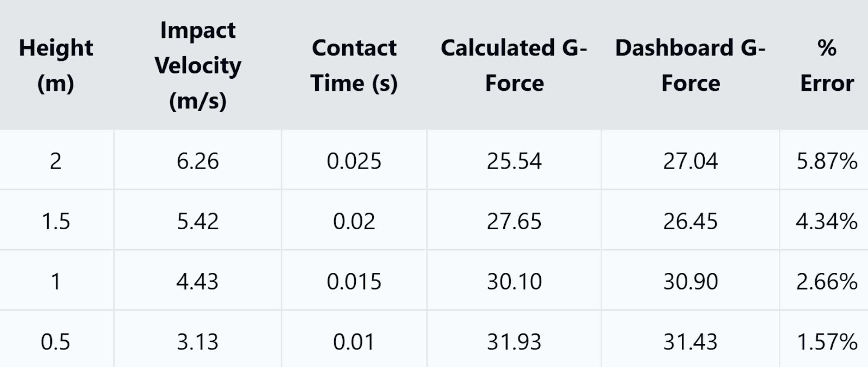This screenshot has width=868, height=367.
Task: Click the impact velocity cell 4.43
Action: pos(198,281)
